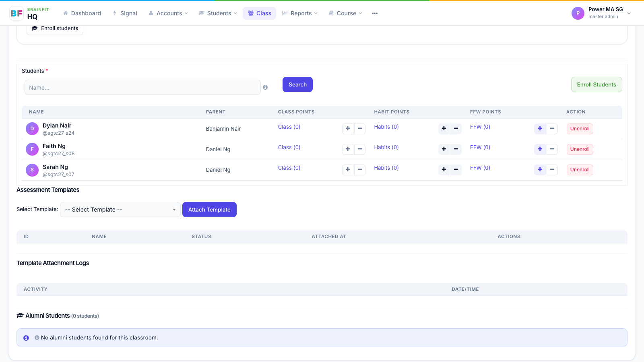Image resolution: width=644 pixels, height=362 pixels.
Task: Click the Enroll students button with cap icon
Action: pyautogui.click(x=55, y=29)
